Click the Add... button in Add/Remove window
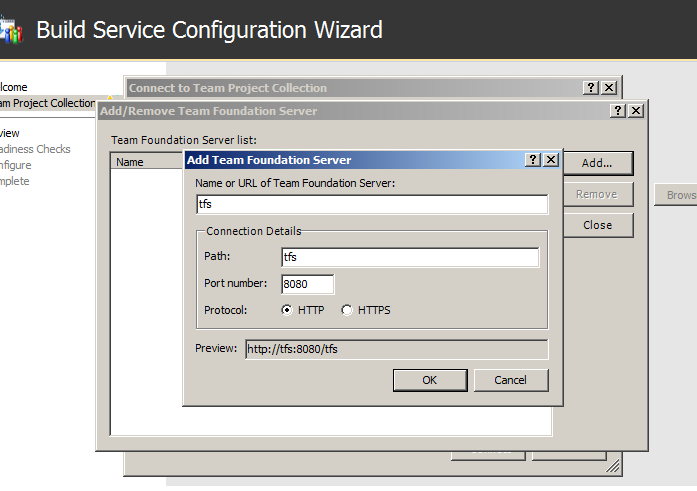 tap(597, 163)
